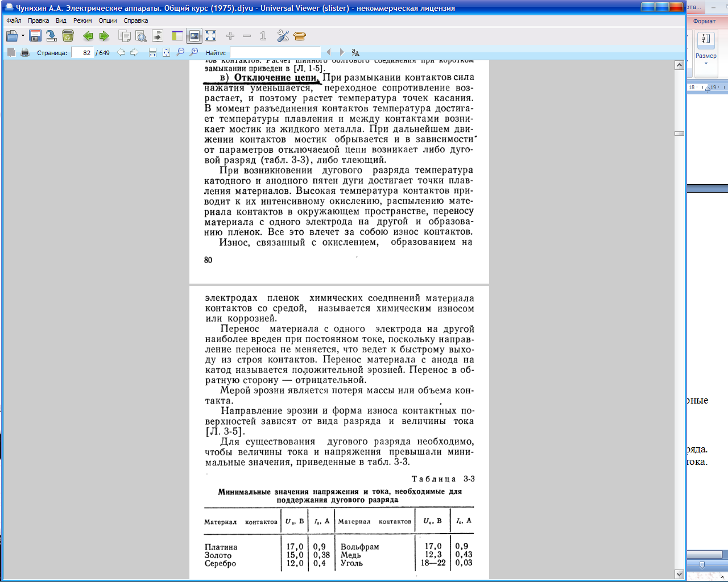Click the save floppy disk icon
The height and width of the screenshot is (582, 728).
click(35, 36)
